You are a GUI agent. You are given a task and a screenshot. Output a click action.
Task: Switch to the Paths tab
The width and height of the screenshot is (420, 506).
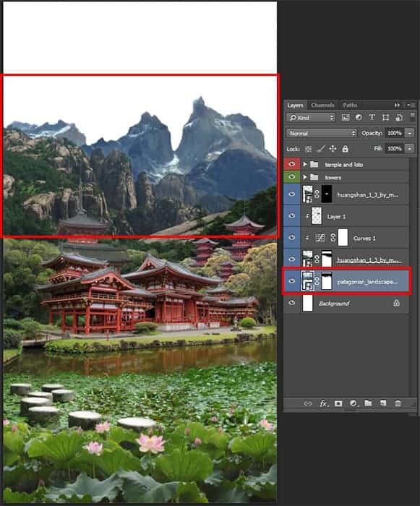point(350,106)
